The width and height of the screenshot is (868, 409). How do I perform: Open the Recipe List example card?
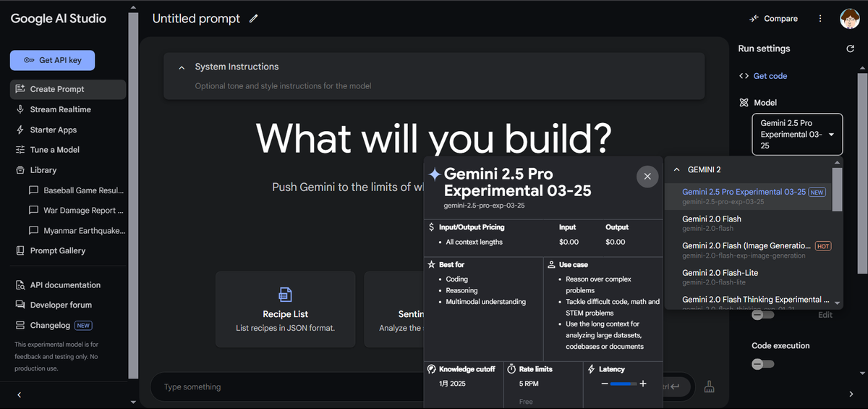point(286,309)
